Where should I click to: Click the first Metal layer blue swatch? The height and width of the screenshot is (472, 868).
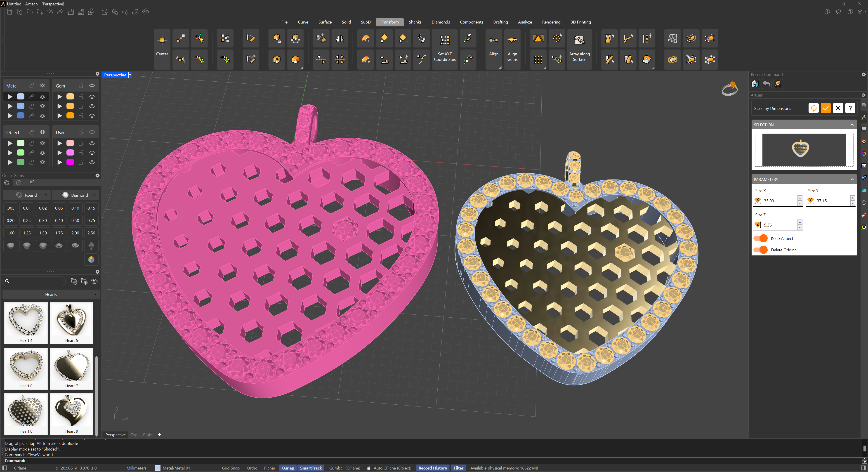(x=21, y=97)
